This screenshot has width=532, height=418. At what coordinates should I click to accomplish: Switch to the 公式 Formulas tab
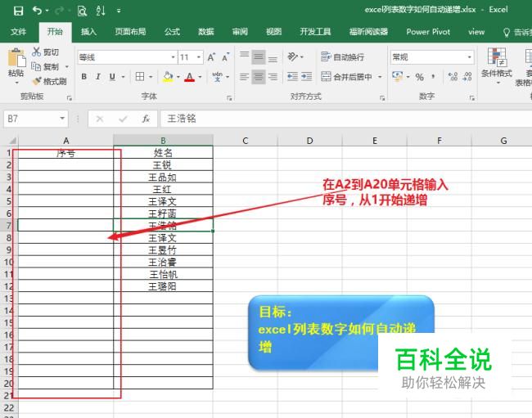click(x=172, y=32)
